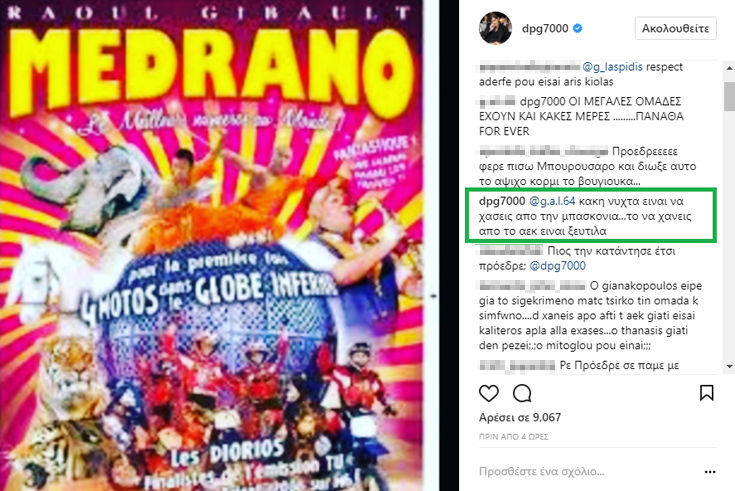735x491 pixels.
Task: Click the Ακολουθείτε following button
Action: pyautogui.click(x=675, y=28)
